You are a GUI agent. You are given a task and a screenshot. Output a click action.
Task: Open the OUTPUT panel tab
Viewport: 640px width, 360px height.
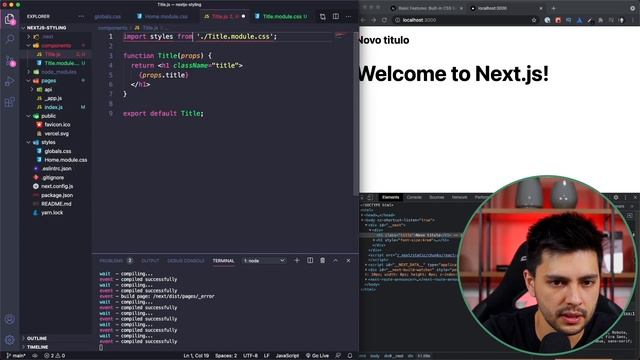pyautogui.click(x=150, y=260)
